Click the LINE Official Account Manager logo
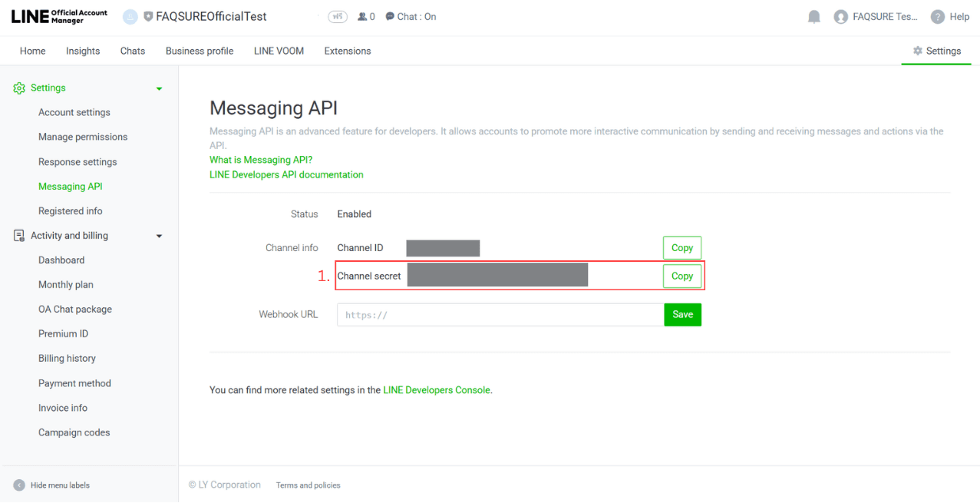The width and height of the screenshot is (980, 503). [x=59, y=16]
